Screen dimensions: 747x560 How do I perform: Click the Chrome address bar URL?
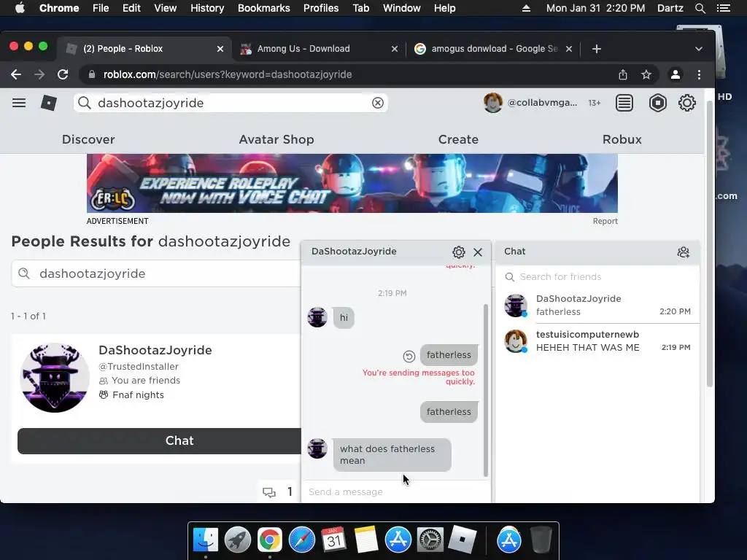[228, 75]
